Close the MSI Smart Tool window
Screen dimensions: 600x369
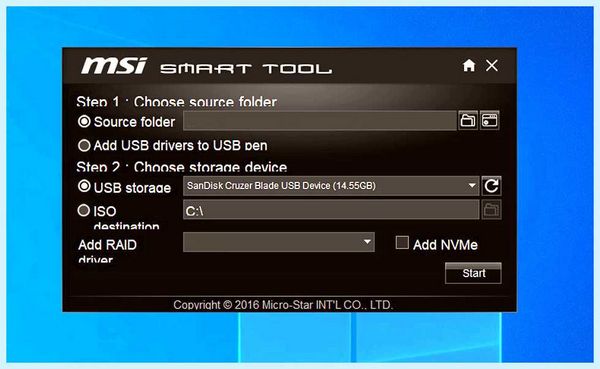point(492,65)
